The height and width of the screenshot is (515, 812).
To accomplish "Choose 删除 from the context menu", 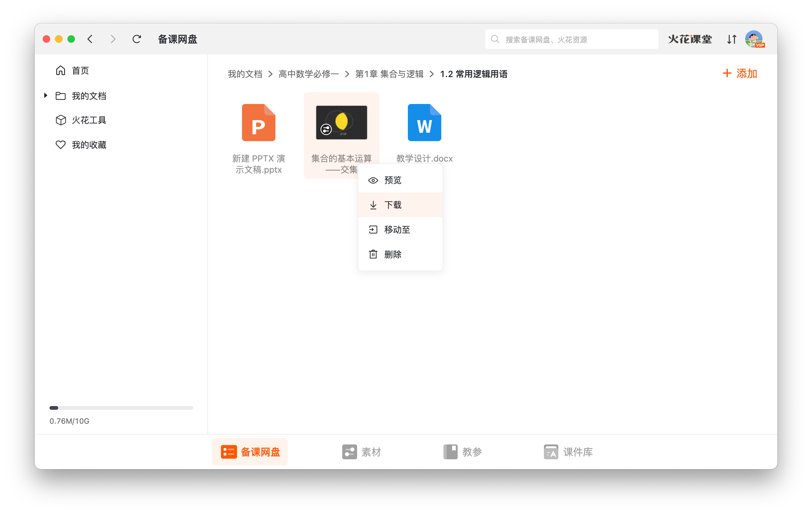I will point(400,254).
